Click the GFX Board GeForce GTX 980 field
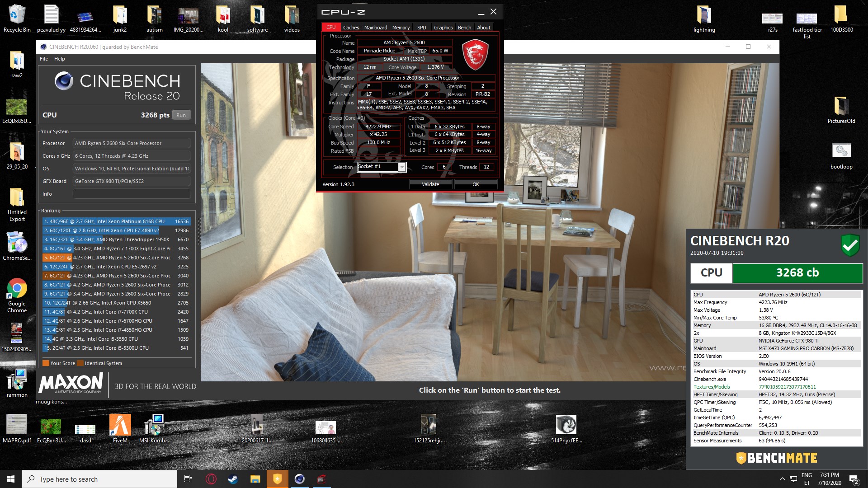The height and width of the screenshot is (488, 868). coord(132,181)
